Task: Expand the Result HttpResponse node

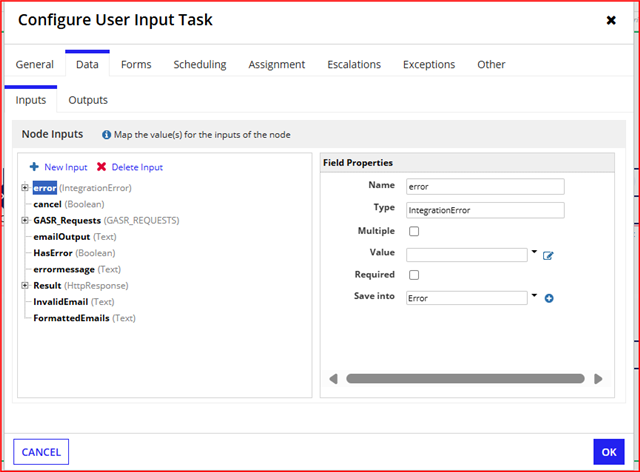Action: coord(25,285)
